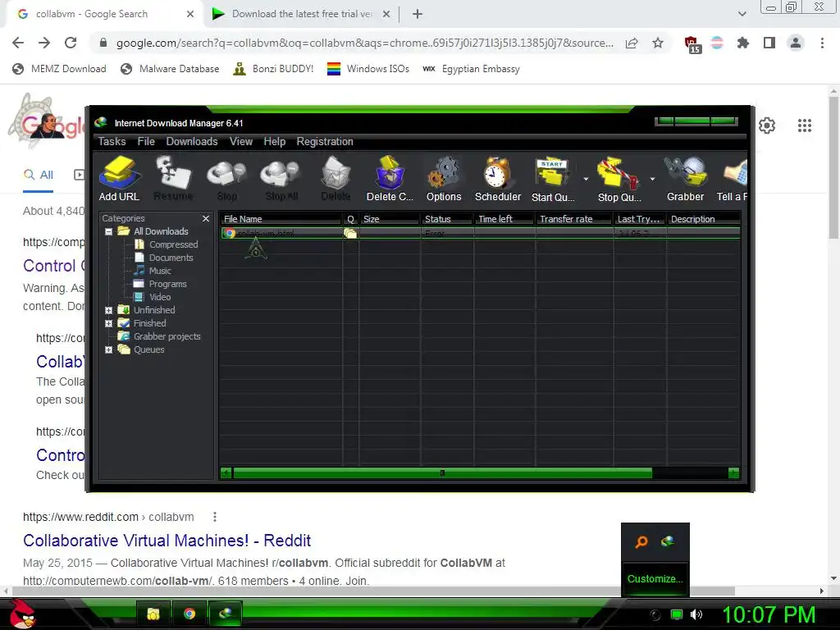This screenshot has width=840, height=630.
Task: Click the Stop All toolbar icon
Action: tap(281, 179)
